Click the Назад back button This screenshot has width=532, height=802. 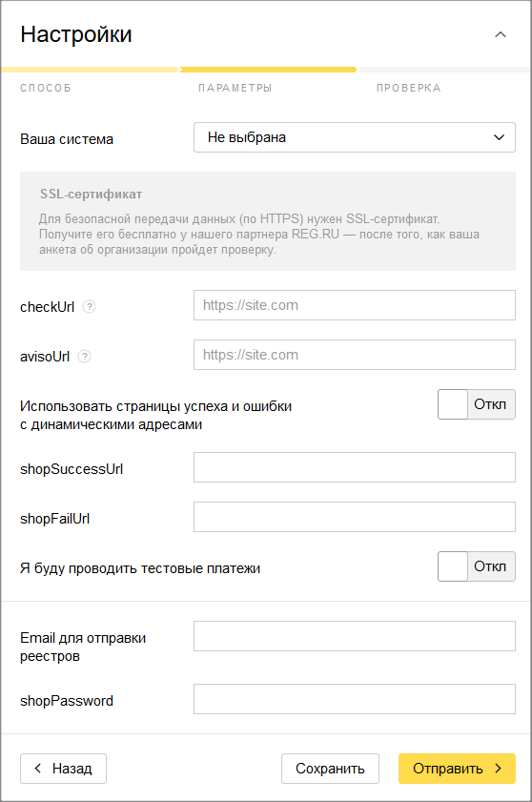click(x=64, y=769)
